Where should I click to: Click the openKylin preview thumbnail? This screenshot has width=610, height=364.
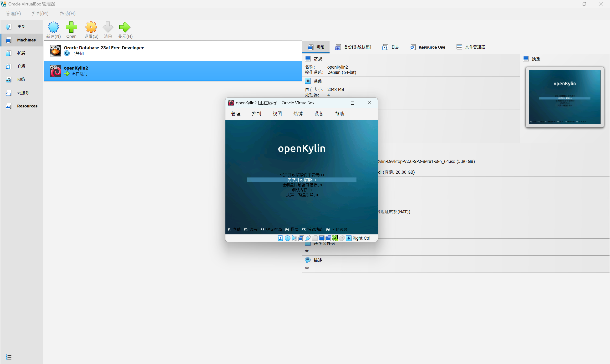(564, 97)
